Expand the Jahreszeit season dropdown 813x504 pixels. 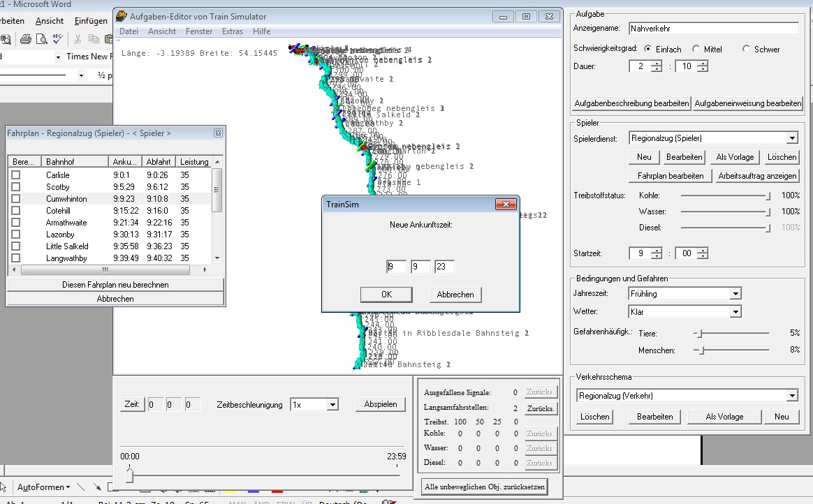(735, 294)
